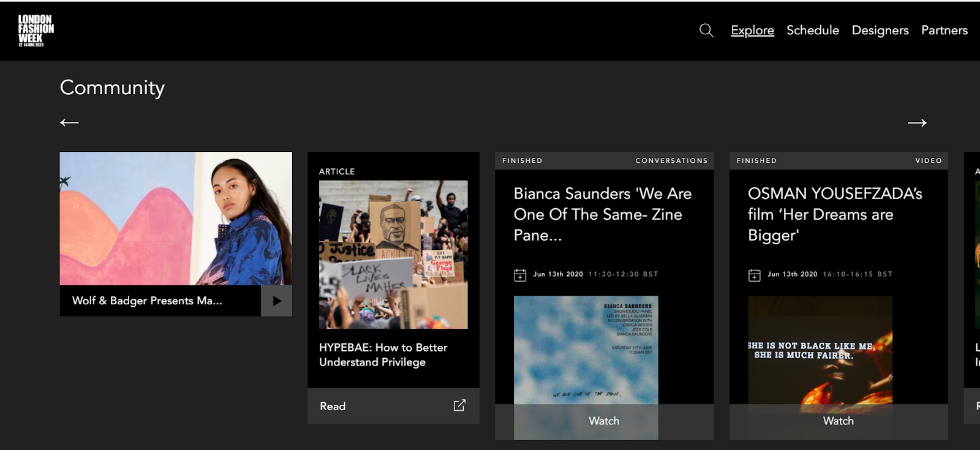The image size is (980, 450).
Task: Click the Wolf & Badger model thumbnail
Action: pos(176,219)
